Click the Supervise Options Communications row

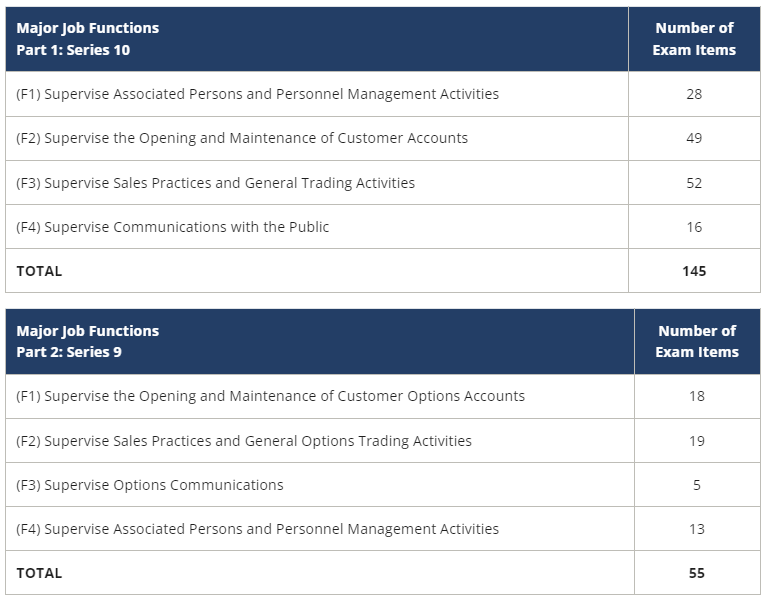click(150, 485)
